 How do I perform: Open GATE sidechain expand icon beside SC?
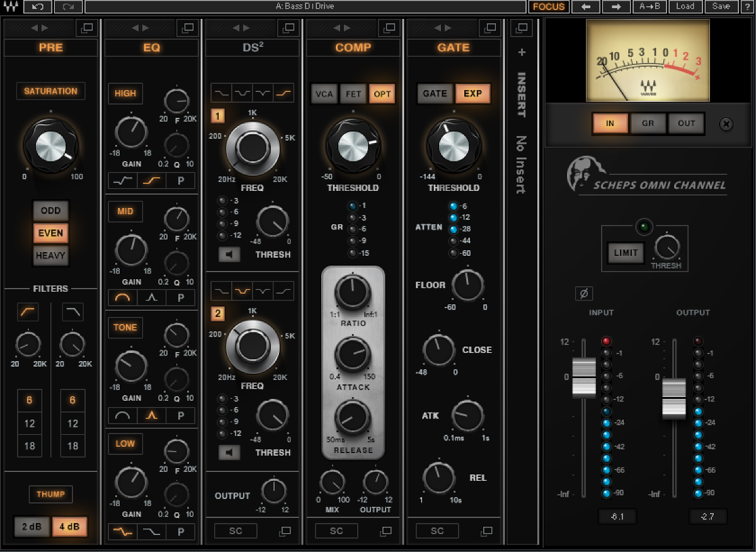(x=487, y=531)
